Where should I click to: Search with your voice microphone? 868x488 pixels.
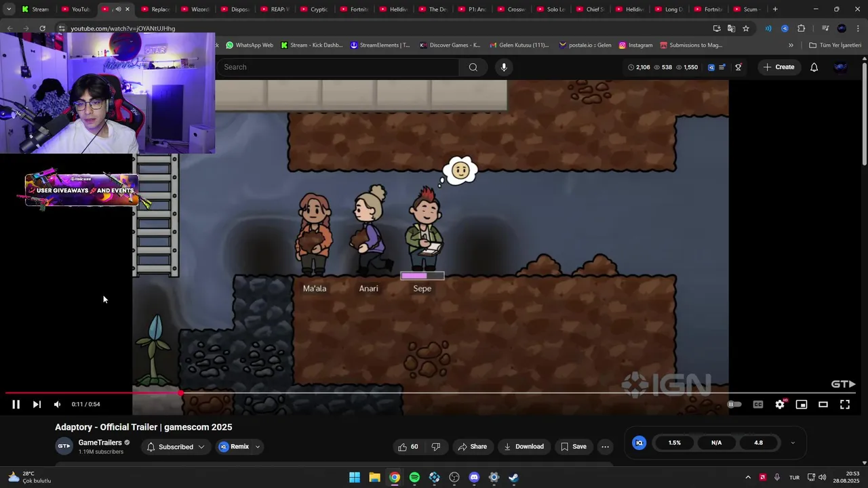tap(504, 67)
